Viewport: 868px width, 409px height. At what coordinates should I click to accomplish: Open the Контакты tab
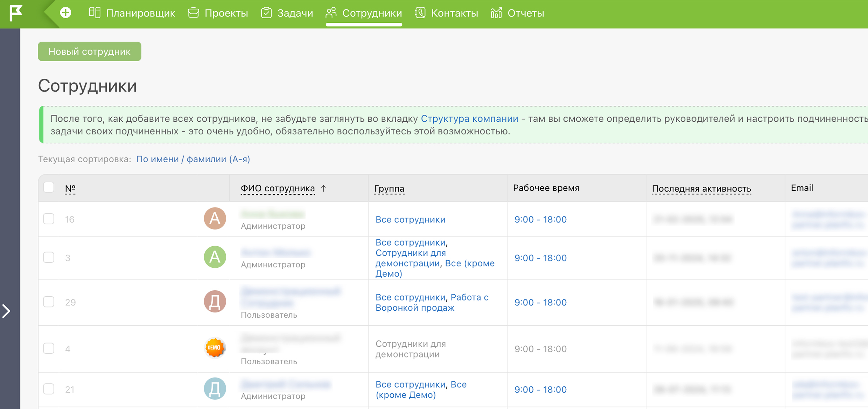(446, 13)
